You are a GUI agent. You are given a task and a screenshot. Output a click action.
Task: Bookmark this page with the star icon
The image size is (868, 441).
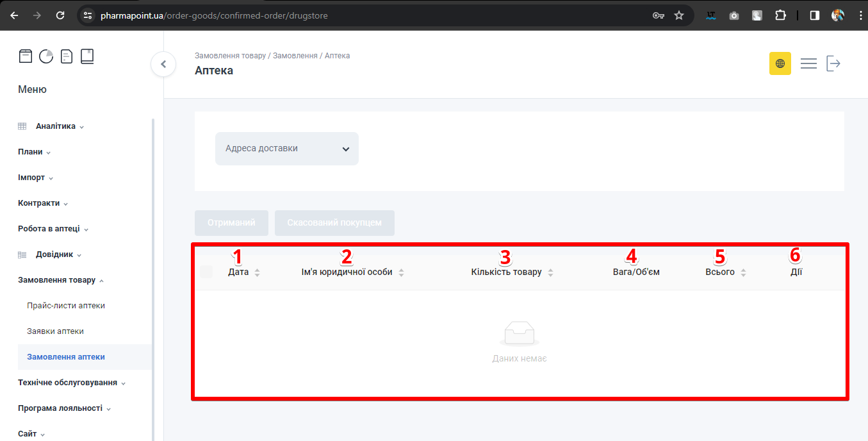[x=679, y=15]
